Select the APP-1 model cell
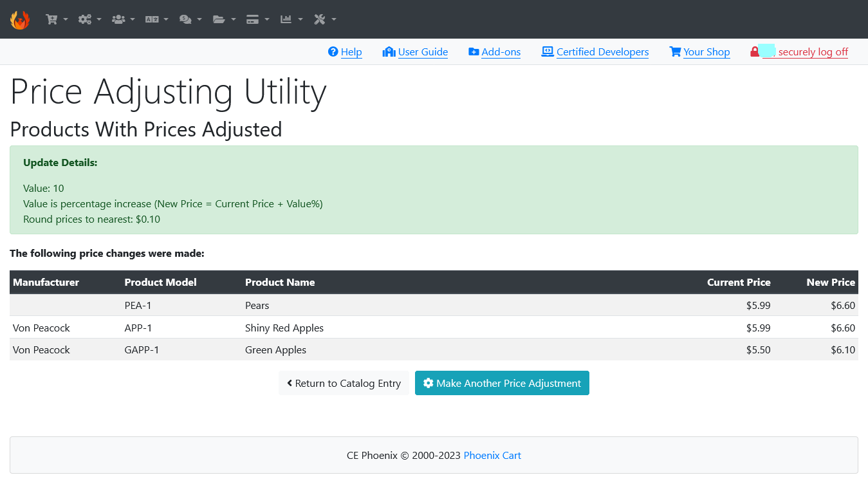Screen dimensions: 868x484 coord(138,328)
